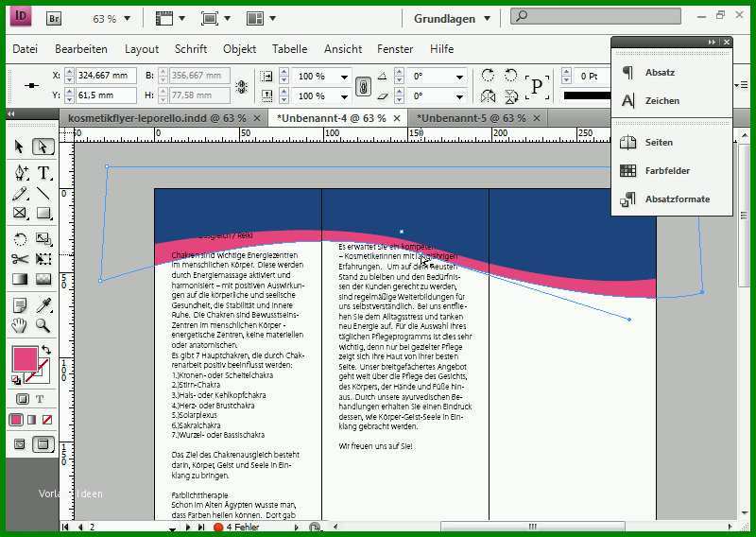The image size is (756, 537).
Task: Open the Datei menu
Action: (26, 49)
